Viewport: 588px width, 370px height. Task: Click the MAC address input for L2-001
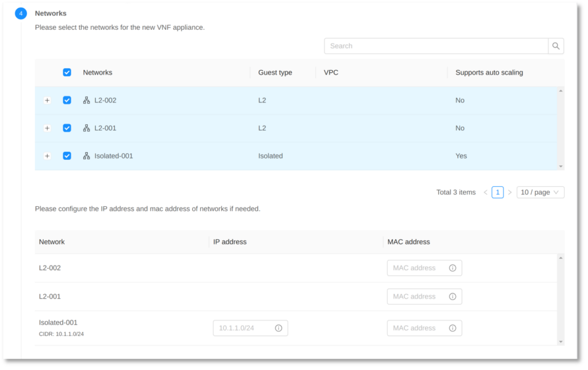(424, 296)
